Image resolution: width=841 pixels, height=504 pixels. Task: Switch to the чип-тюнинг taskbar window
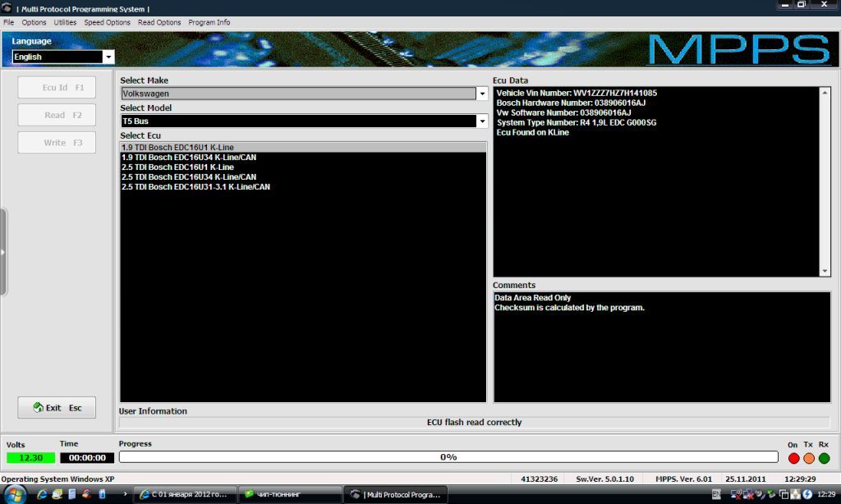click(290, 494)
